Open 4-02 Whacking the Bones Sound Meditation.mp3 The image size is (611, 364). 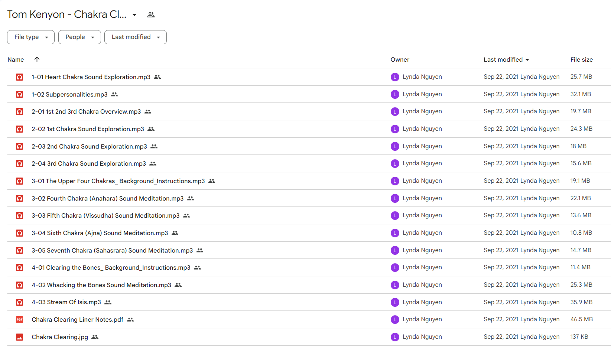point(101,285)
